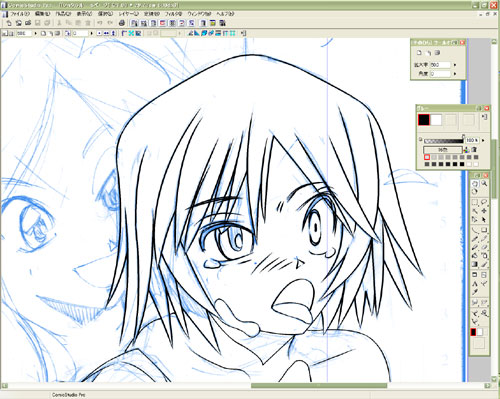
Task: Open the レイヤー (Layer) menu
Action: click(x=128, y=14)
